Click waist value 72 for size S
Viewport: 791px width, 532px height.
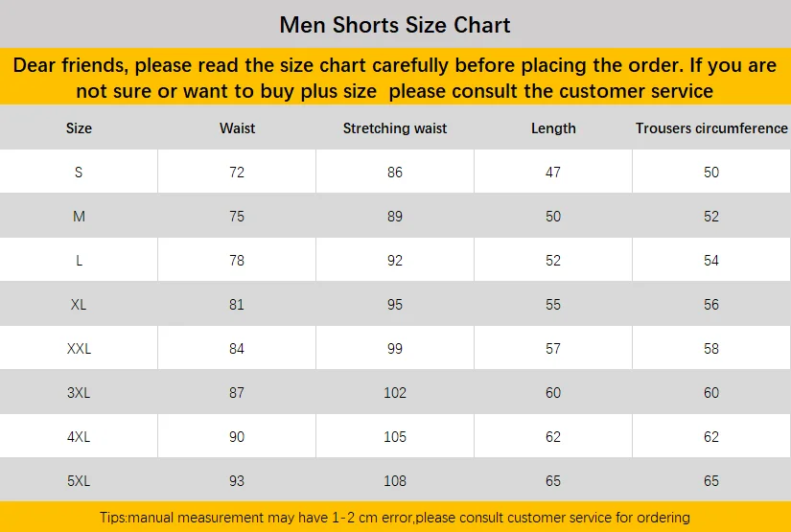click(x=237, y=172)
